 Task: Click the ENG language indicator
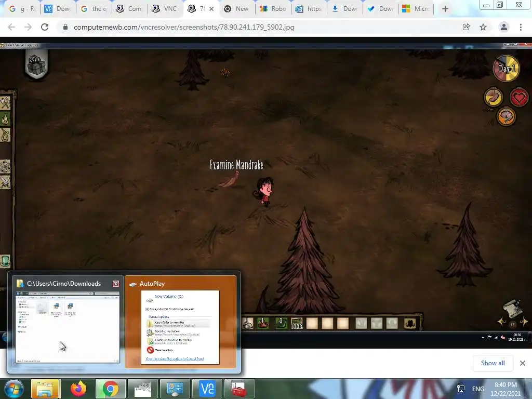pyautogui.click(x=478, y=389)
